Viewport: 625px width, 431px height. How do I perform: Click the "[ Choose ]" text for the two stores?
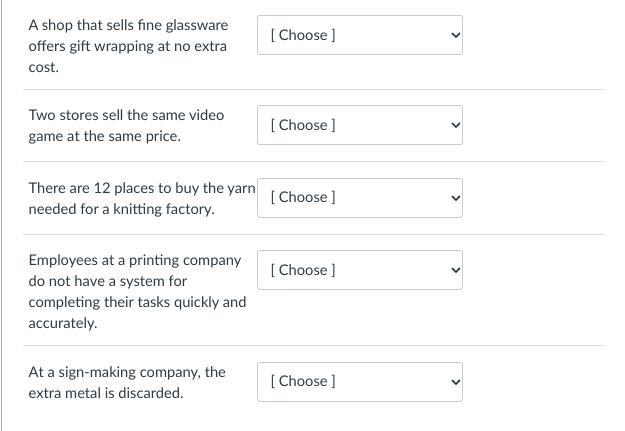(303, 125)
